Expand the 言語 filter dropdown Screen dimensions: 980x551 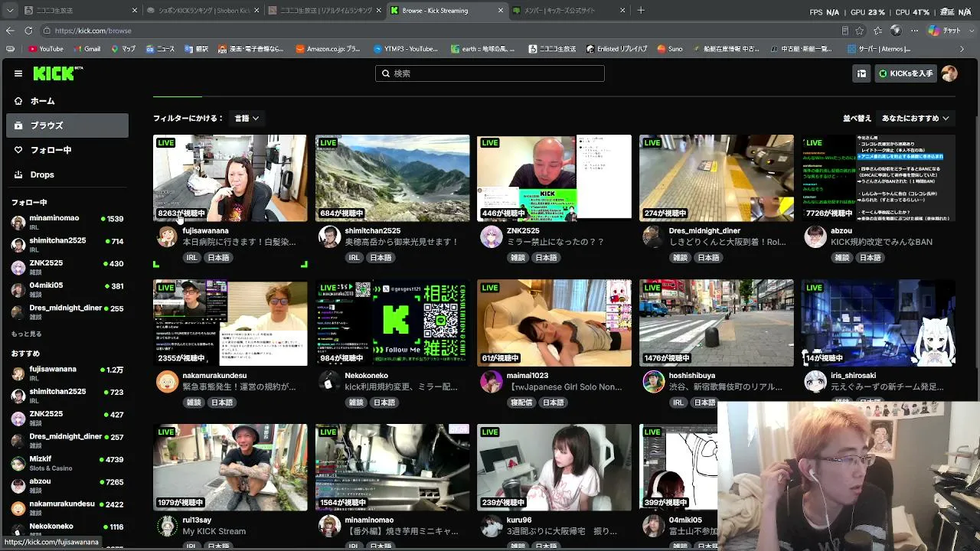coord(247,119)
